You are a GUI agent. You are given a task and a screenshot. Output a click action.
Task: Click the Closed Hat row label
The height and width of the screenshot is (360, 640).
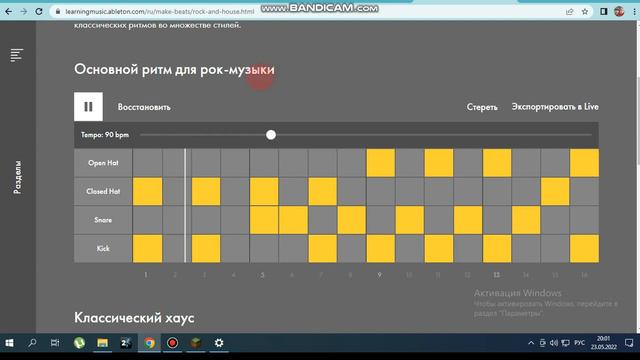pos(103,191)
